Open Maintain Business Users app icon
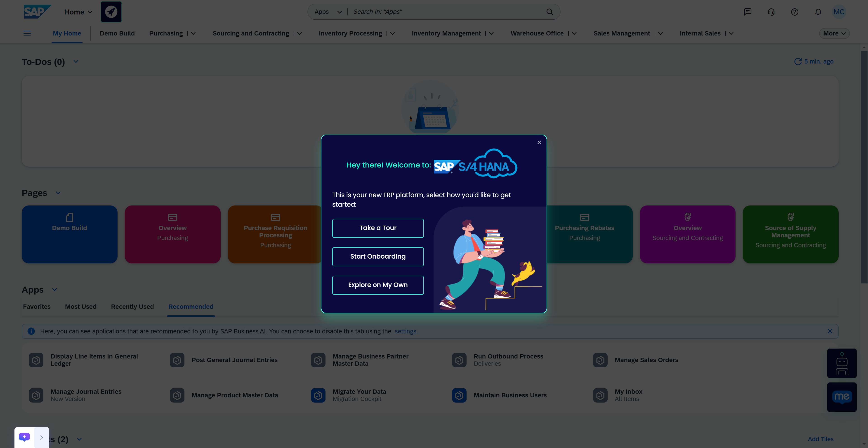 coord(459,395)
